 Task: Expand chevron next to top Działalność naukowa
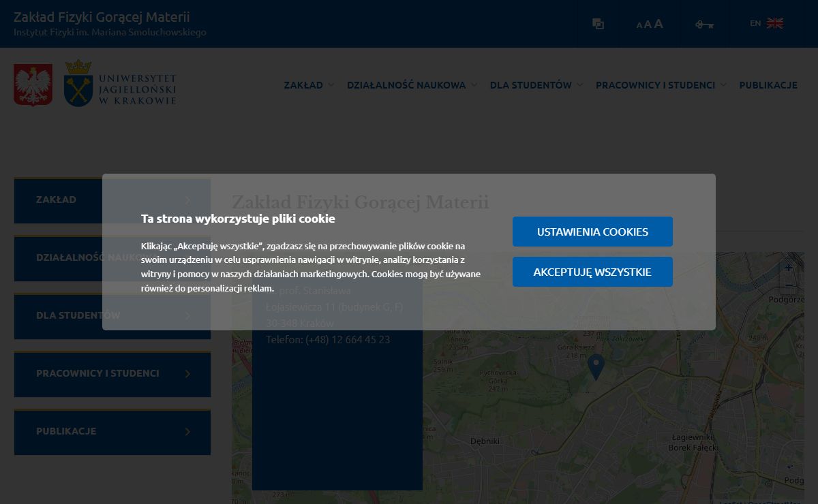point(474,85)
